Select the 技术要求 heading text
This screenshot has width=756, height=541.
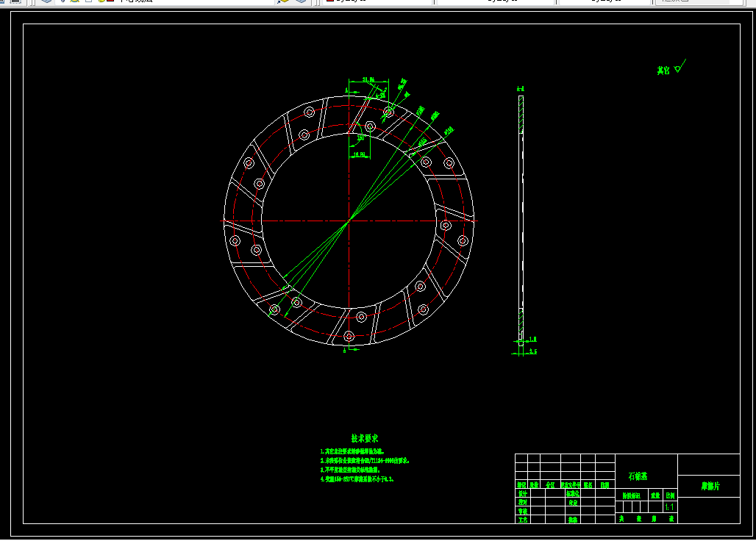(x=365, y=438)
